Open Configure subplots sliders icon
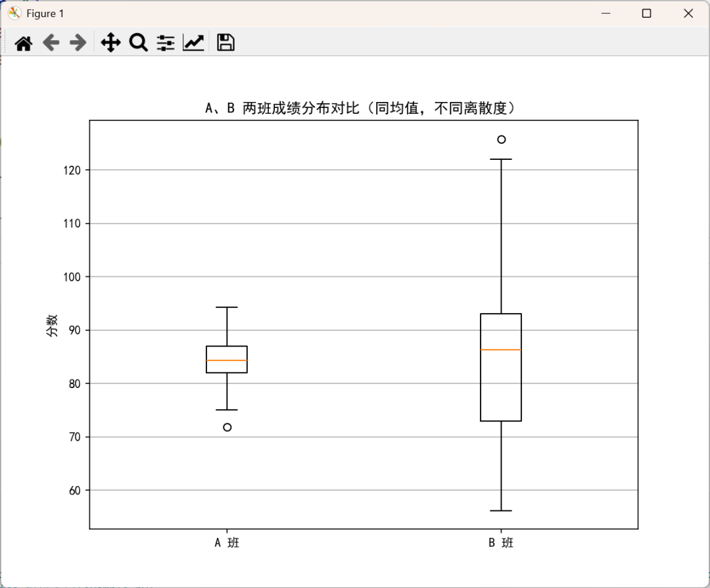Viewport: 710px width, 588px height. pos(166,43)
